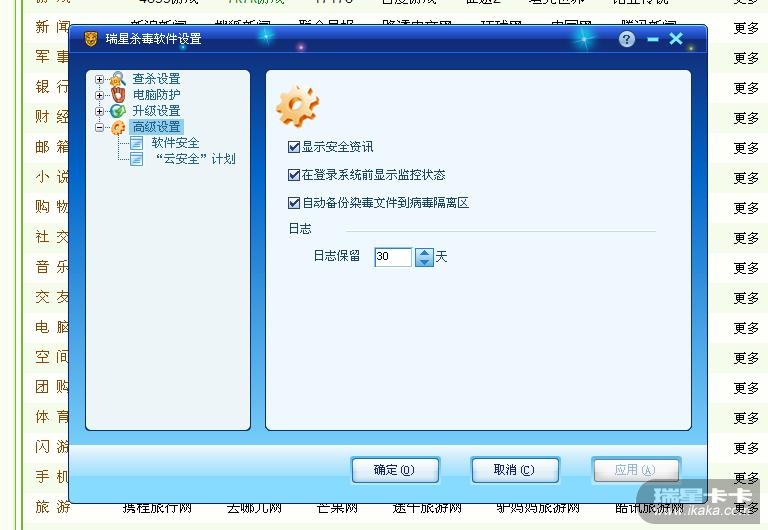This screenshot has width=768, height=530.
Task: Click 更多 link in the 音乐 row behind
Action: (746, 268)
